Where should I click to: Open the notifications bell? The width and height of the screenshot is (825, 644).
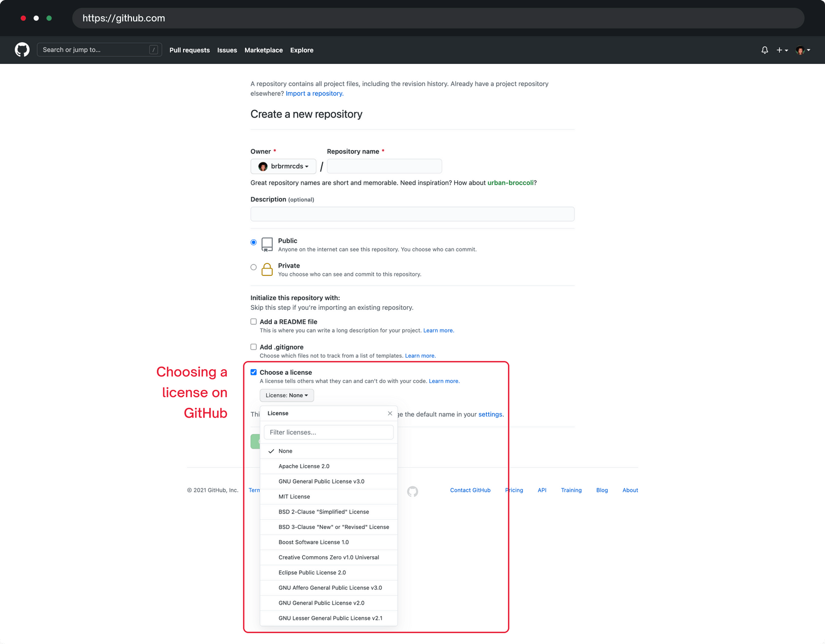coord(765,50)
